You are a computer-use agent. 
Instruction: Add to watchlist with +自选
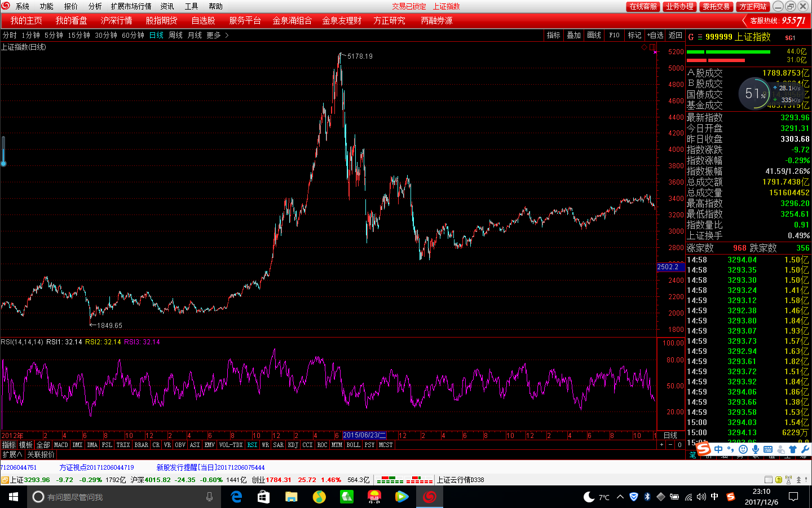tap(655, 35)
